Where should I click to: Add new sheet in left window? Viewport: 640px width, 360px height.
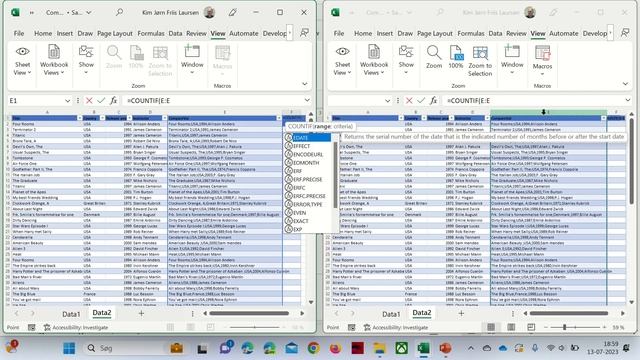(x=141, y=313)
